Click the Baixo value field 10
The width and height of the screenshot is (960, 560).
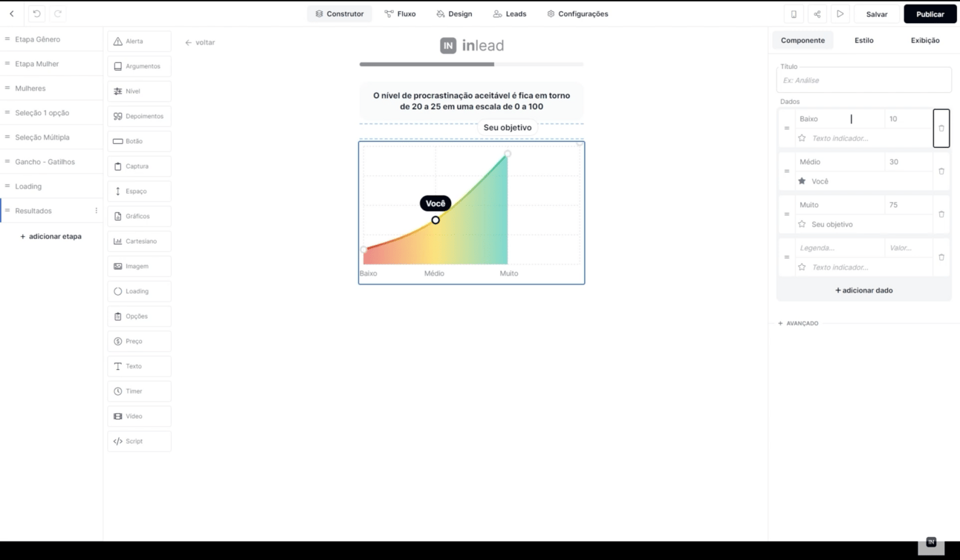[908, 119]
